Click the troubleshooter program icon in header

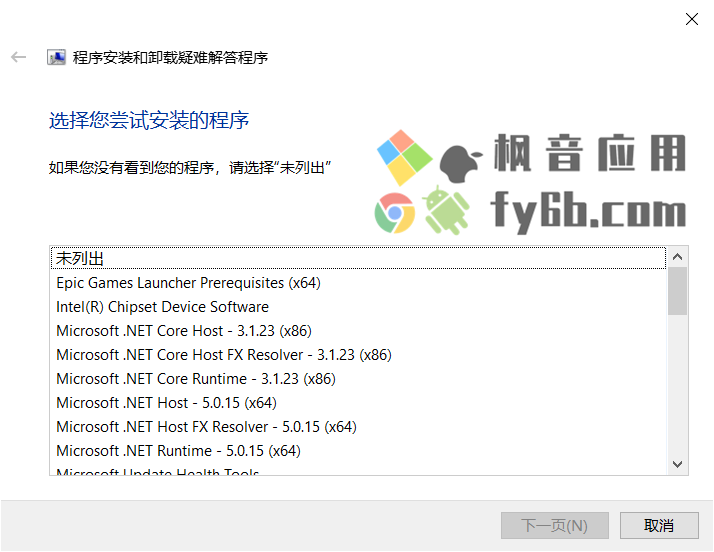pos(56,57)
